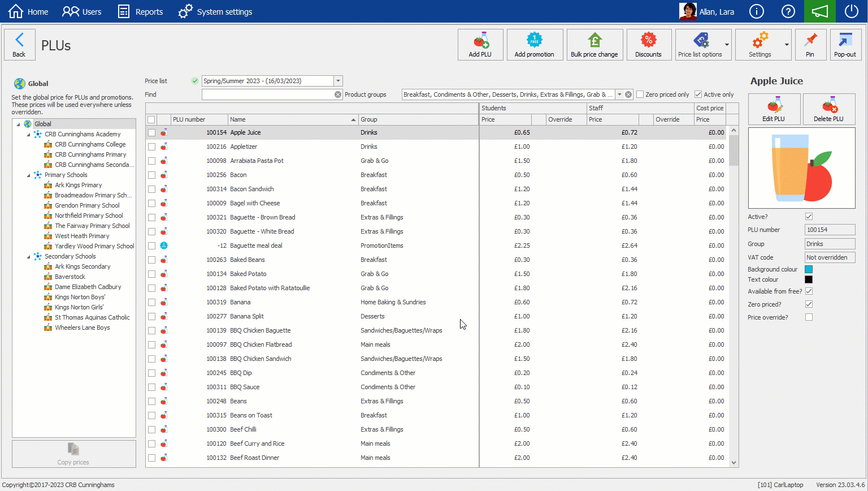
Task: Tick the checkbox for Bacon Sandwich row
Action: click(x=151, y=189)
